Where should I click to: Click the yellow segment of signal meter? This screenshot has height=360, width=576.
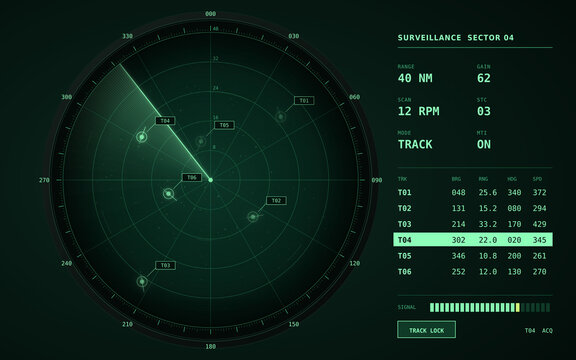point(518,307)
